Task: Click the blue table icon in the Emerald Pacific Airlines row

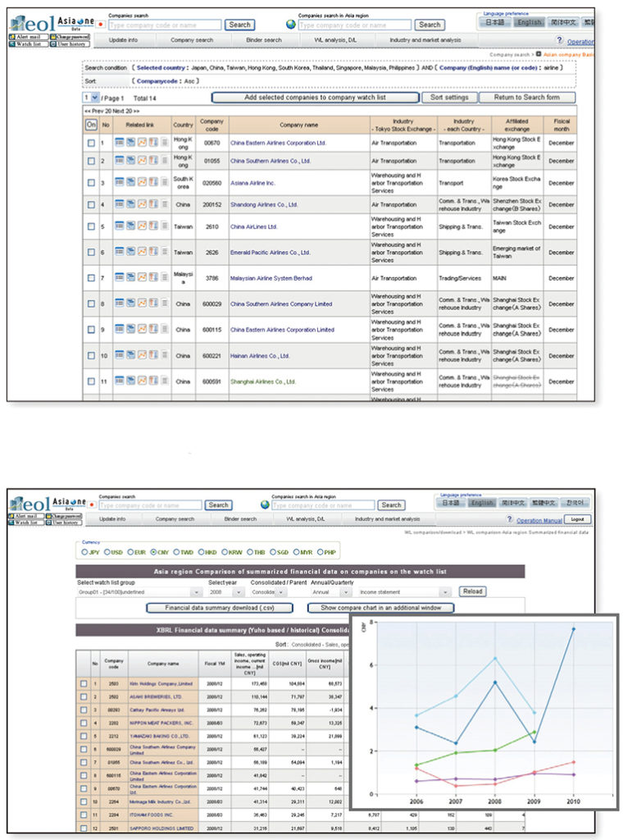Action: click(x=119, y=252)
